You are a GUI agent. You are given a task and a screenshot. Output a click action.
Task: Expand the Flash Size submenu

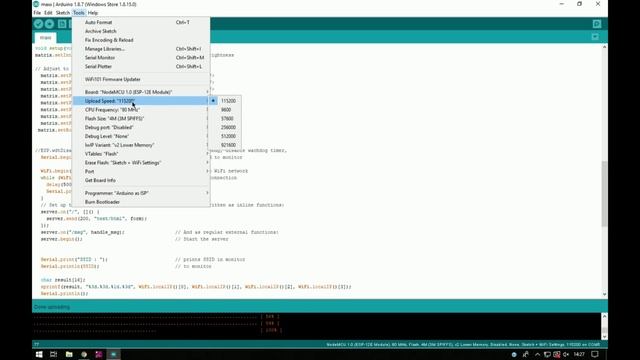tap(141, 118)
